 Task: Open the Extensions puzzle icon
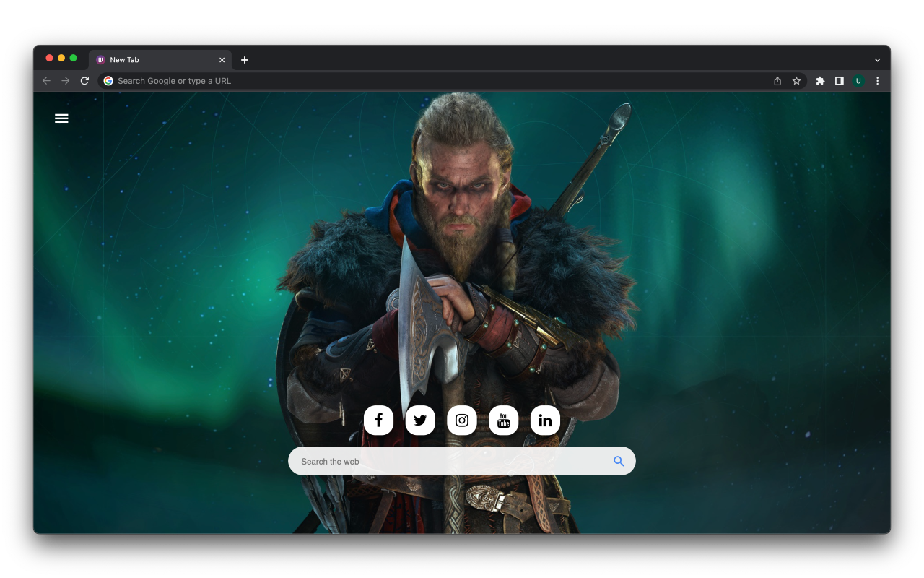(820, 81)
